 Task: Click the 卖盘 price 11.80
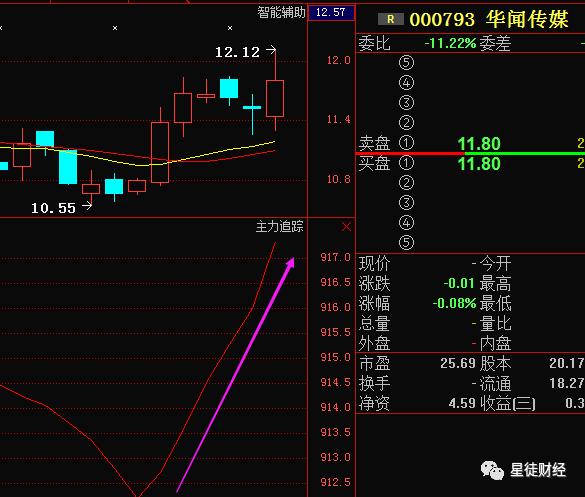pyautogui.click(x=479, y=144)
